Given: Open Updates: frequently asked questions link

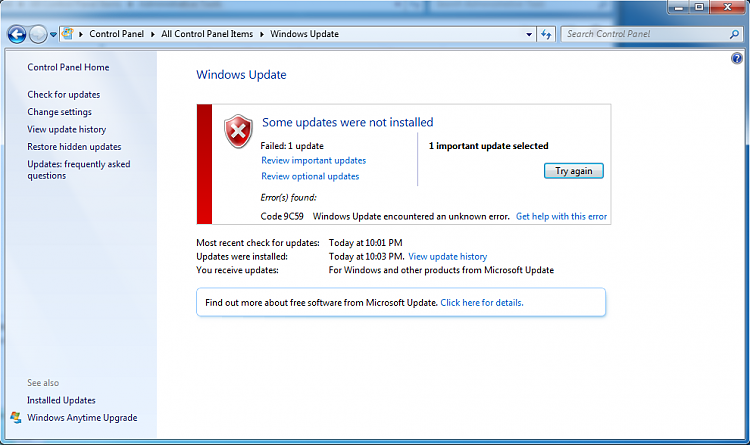Looking at the screenshot, I should coord(78,170).
